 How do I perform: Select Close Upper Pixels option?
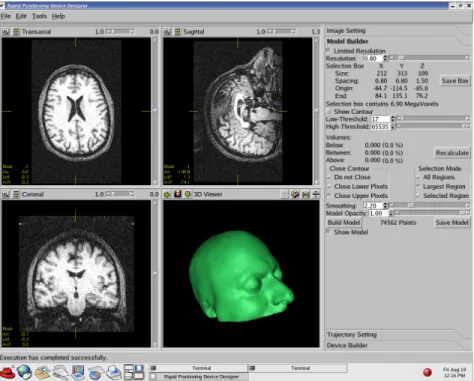329,196
